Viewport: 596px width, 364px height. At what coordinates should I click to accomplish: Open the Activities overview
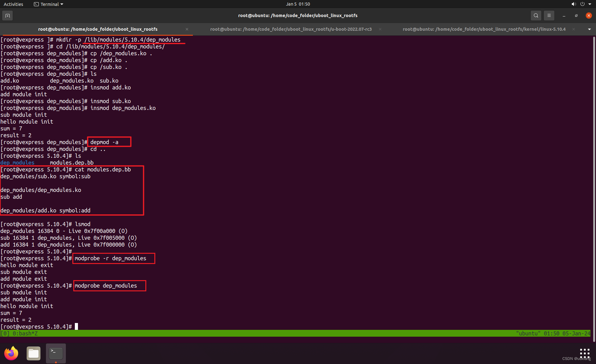tap(13, 4)
